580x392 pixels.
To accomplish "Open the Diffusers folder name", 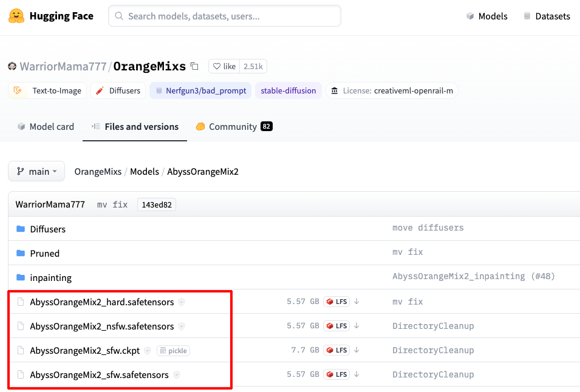I will (48, 229).
